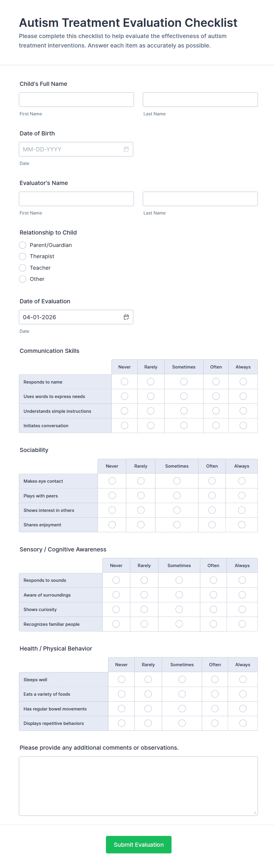The height and width of the screenshot is (868, 274).
Task: Open calendar picker for Date of Evaluation
Action: [x=126, y=317]
